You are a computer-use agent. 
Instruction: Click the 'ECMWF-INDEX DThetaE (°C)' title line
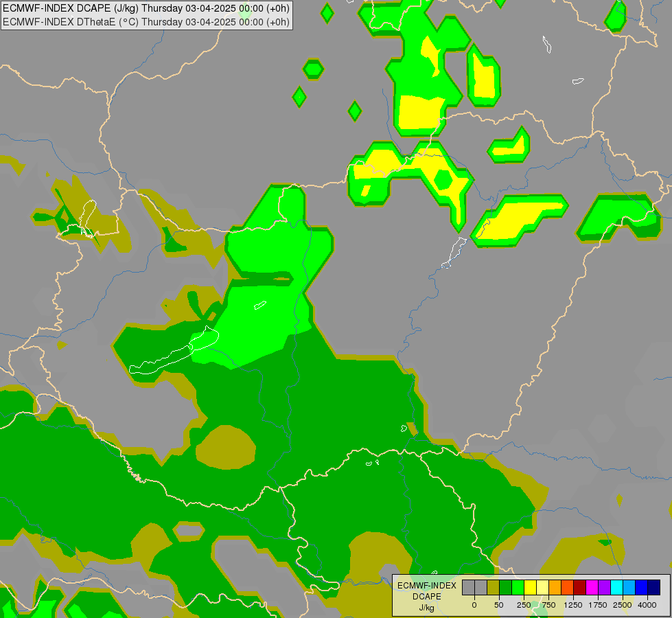146,22
